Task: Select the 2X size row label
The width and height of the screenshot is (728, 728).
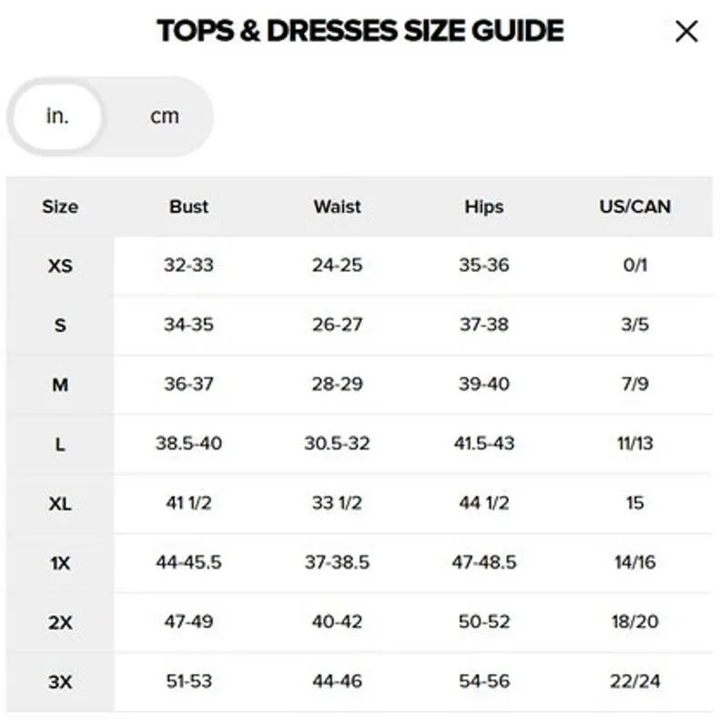Action: point(60,622)
